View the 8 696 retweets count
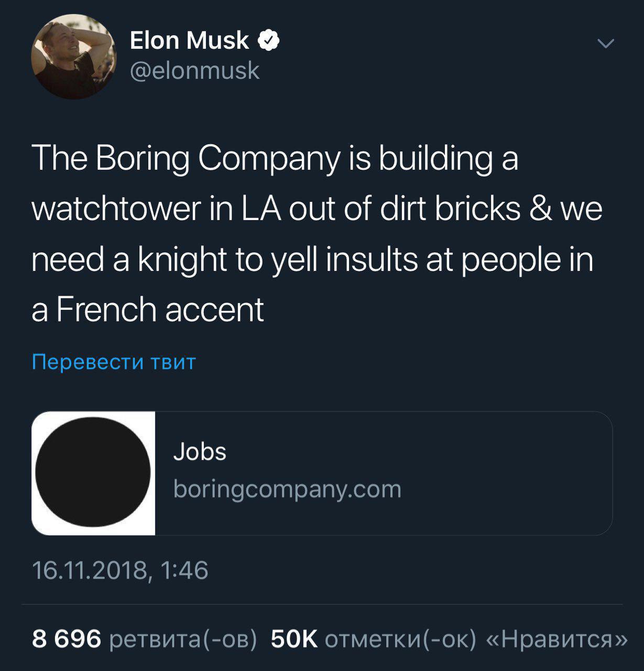The image size is (644, 671). 67,639
